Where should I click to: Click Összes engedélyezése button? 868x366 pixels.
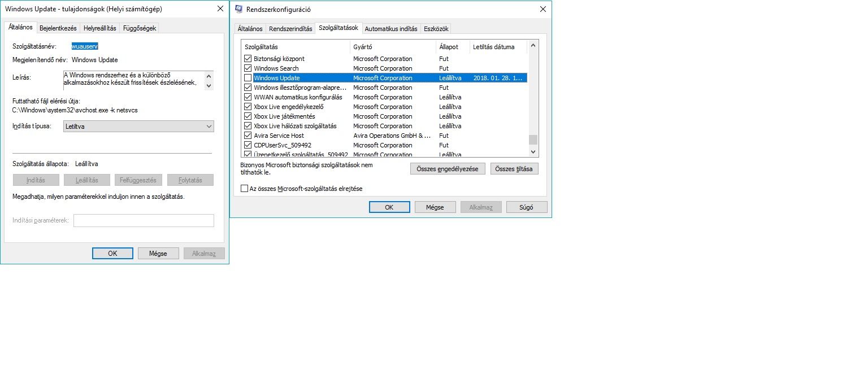point(448,169)
